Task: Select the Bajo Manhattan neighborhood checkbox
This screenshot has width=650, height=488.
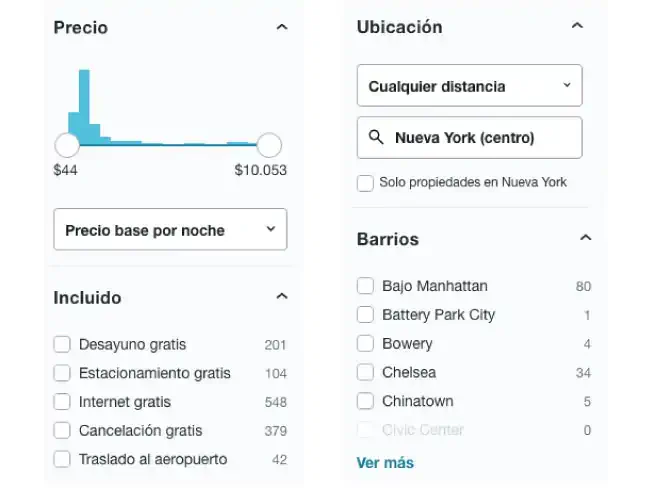Action: [366, 286]
